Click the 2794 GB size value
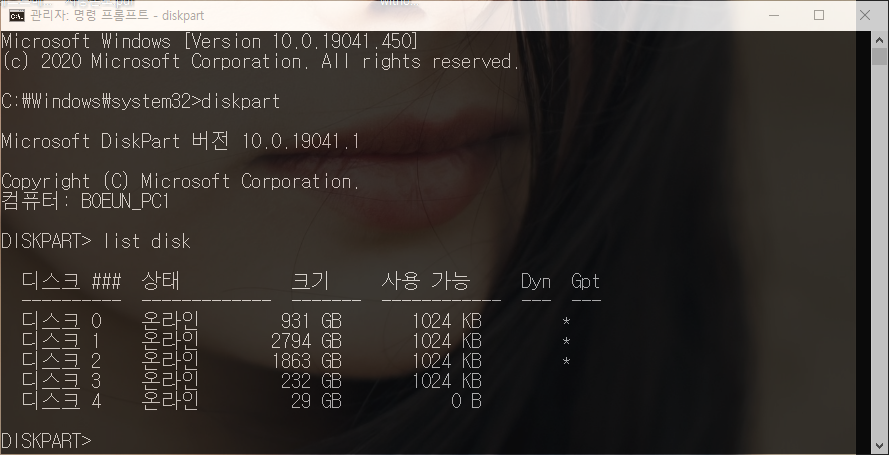This screenshot has width=889, height=455. (x=306, y=341)
